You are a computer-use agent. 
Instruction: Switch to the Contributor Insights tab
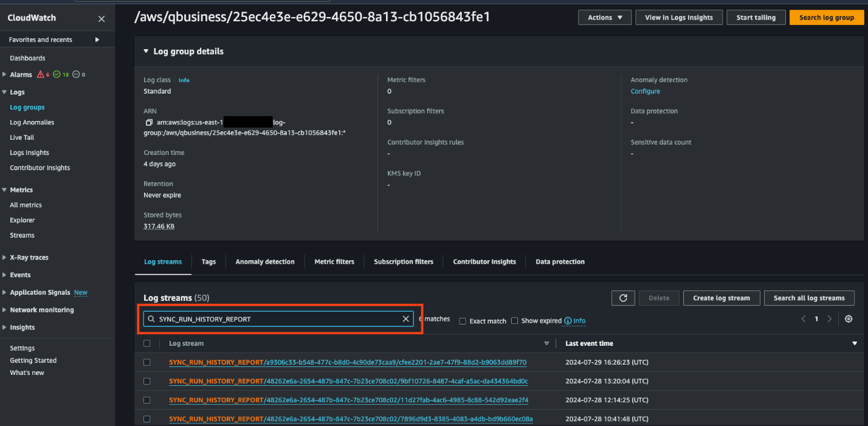(x=484, y=262)
